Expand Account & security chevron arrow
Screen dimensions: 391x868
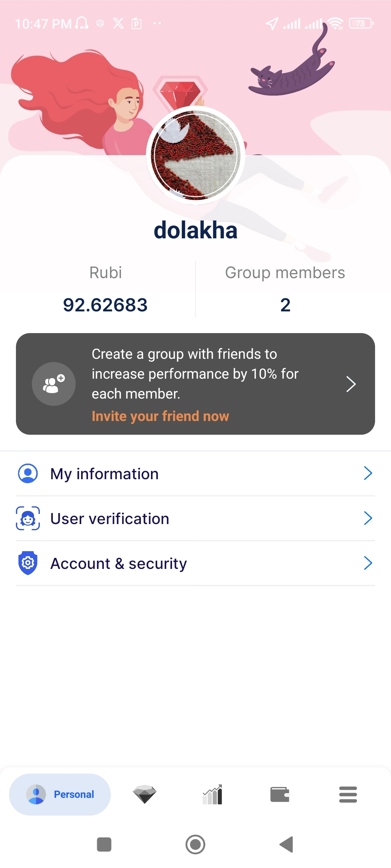pyautogui.click(x=368, y=563)
